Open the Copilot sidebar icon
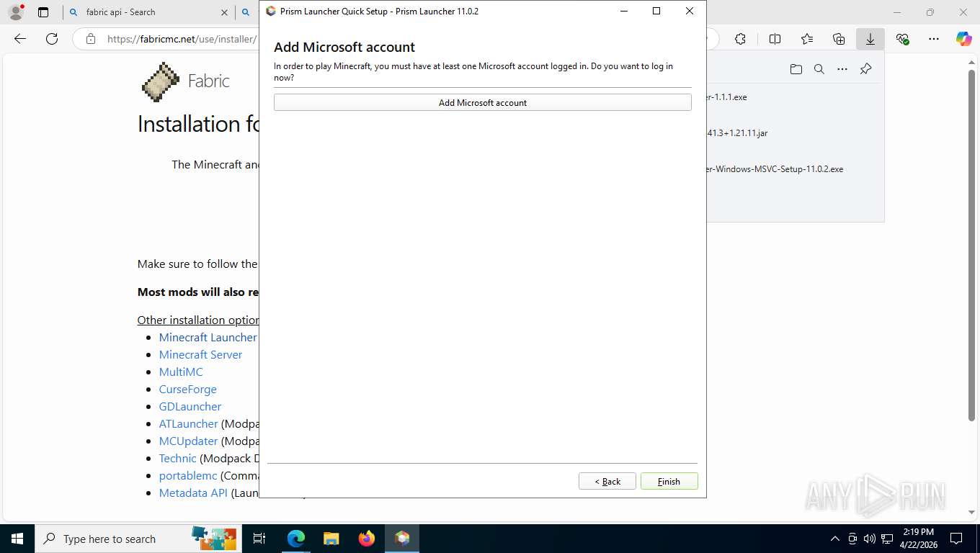The image size is (980, 553). click(x=964, y=39)
